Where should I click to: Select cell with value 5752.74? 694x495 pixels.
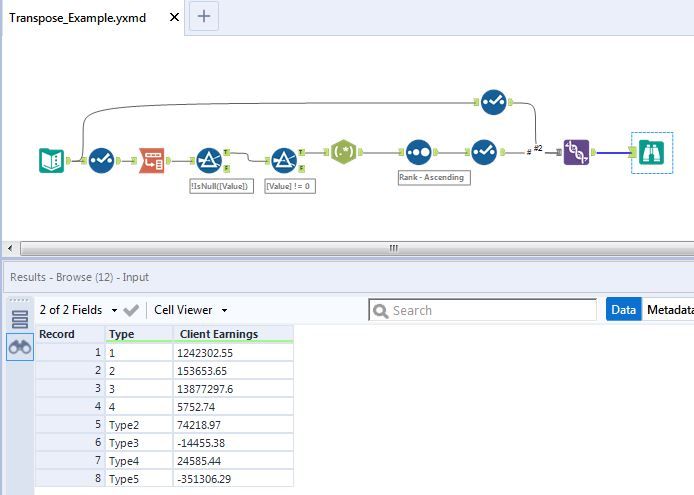click(x=233, y=407)
